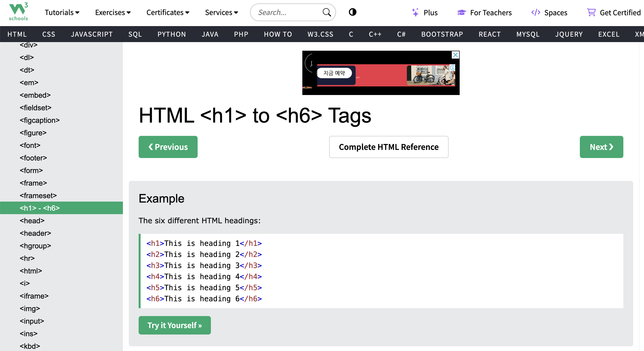Click the ad bicycle photo thumbnail
The image size is (644, 351).
tap(431, 75)
